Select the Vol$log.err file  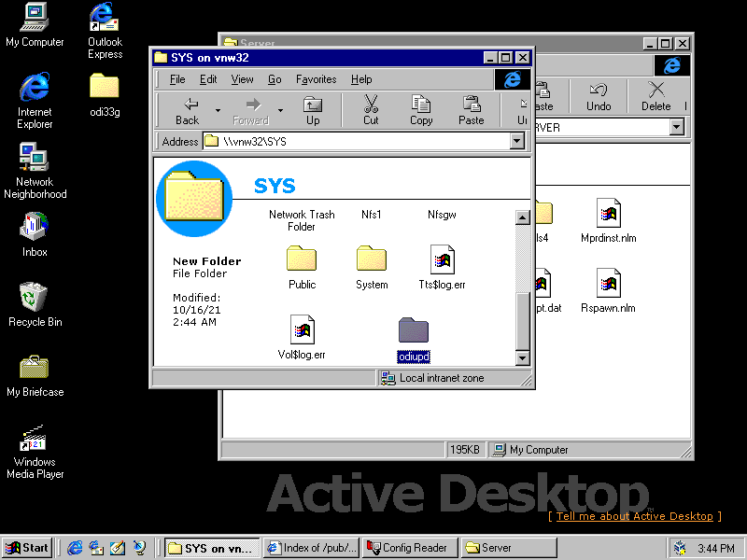coord(302,338)
